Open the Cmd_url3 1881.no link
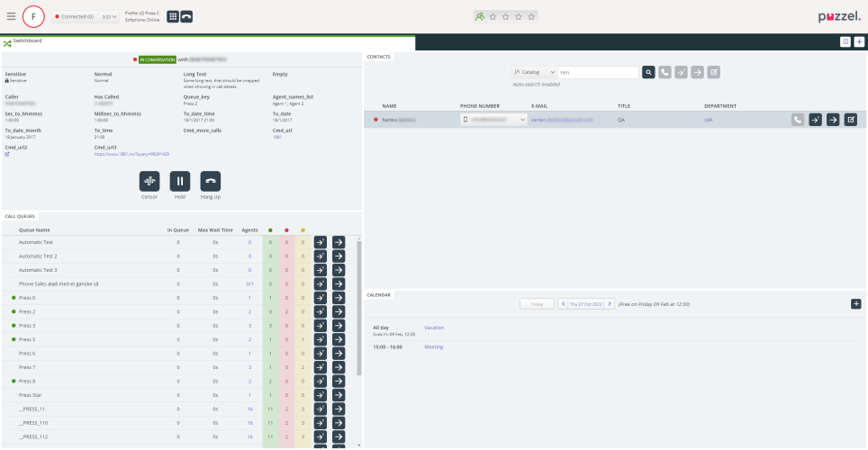Viewport: 868px width, 450px height. [131, 154]
